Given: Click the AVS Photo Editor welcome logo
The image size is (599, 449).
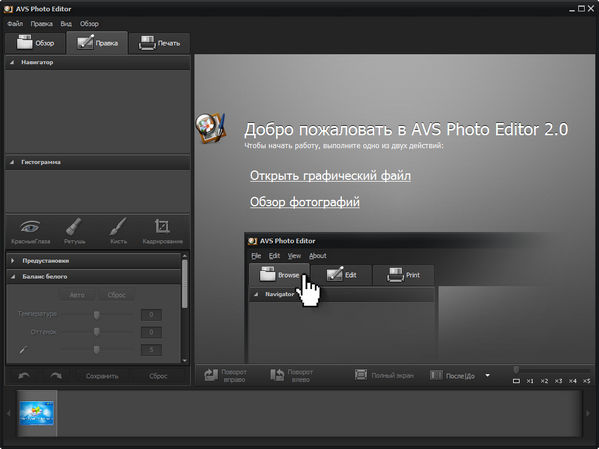Looking at the screenshot, I should point(210,128).
